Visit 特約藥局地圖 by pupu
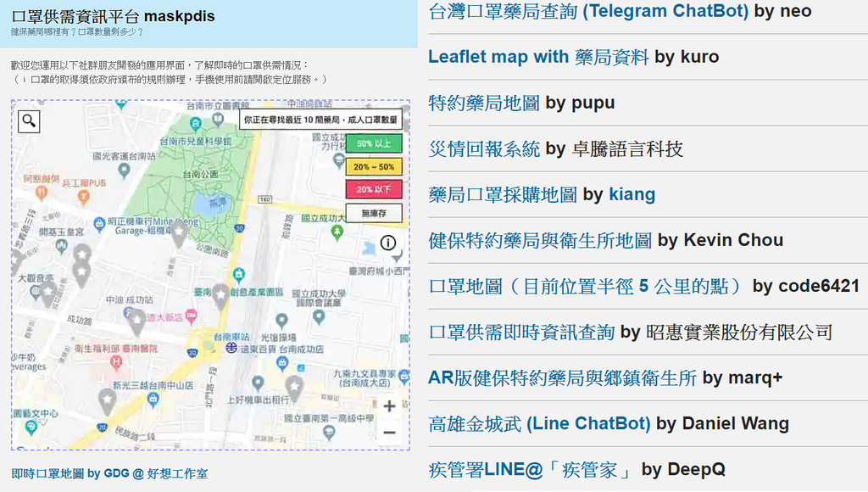Viewport: 868px width, 492px height. [x=484, y=103]
